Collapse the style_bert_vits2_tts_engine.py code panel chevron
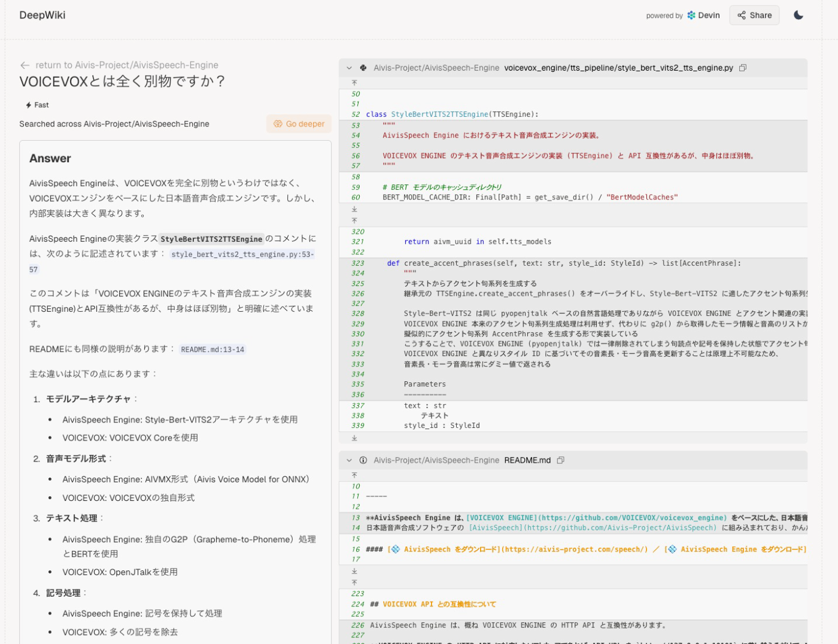The width and height of the screenshot is (838, 644). pyautogui.click(x=349, y=68)
